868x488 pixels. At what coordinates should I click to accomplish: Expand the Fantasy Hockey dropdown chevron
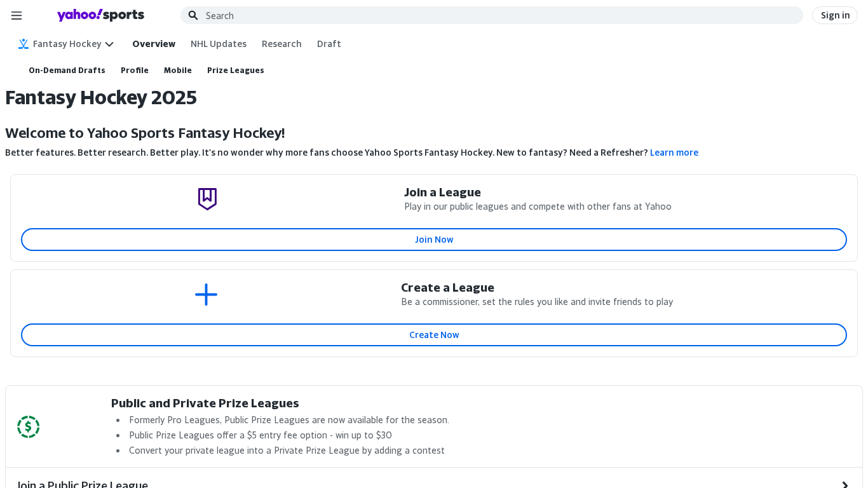click(109, 44)
